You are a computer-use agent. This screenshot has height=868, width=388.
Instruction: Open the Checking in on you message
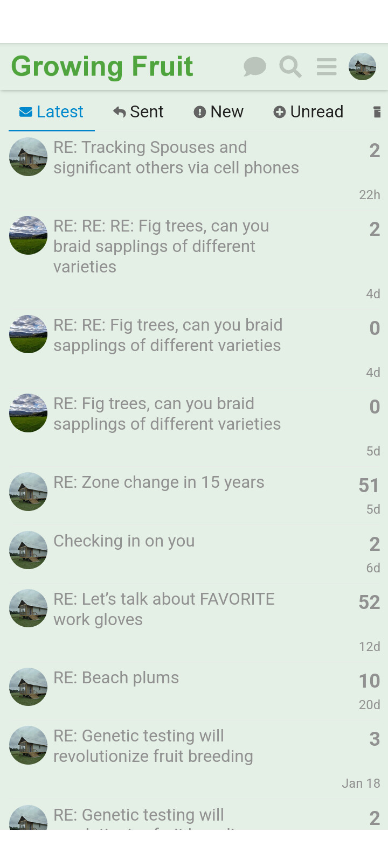click(124, 541)
